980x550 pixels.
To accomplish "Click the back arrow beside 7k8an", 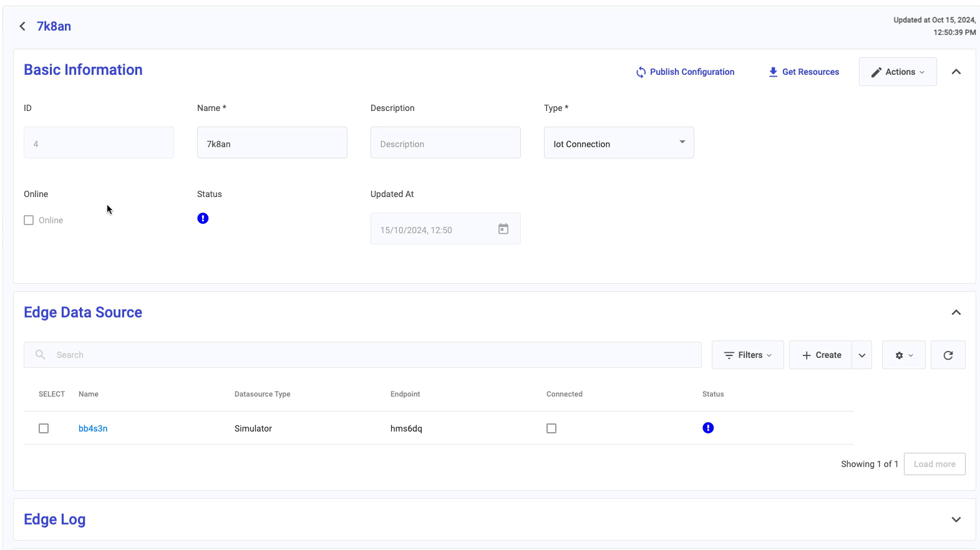I will pos(22,26).
